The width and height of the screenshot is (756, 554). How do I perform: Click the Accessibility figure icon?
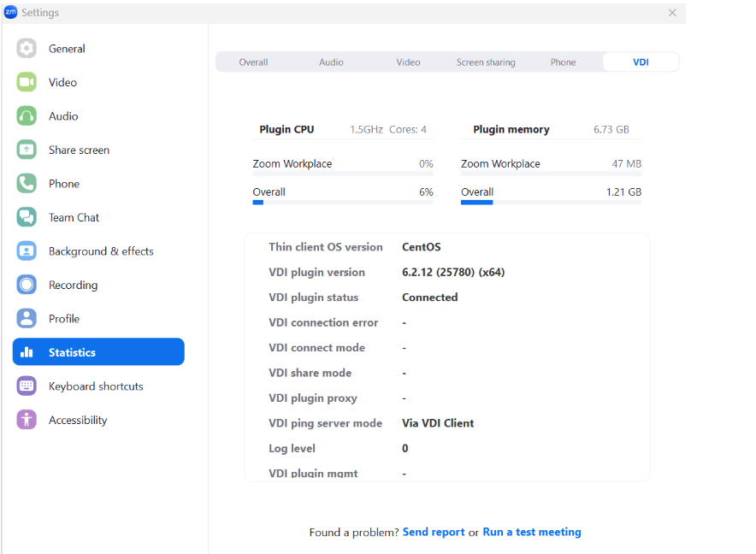[27, 420]
